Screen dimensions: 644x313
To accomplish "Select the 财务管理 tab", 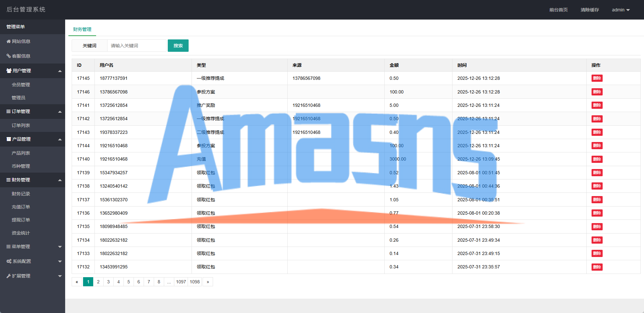I will (x=82, y=29).
